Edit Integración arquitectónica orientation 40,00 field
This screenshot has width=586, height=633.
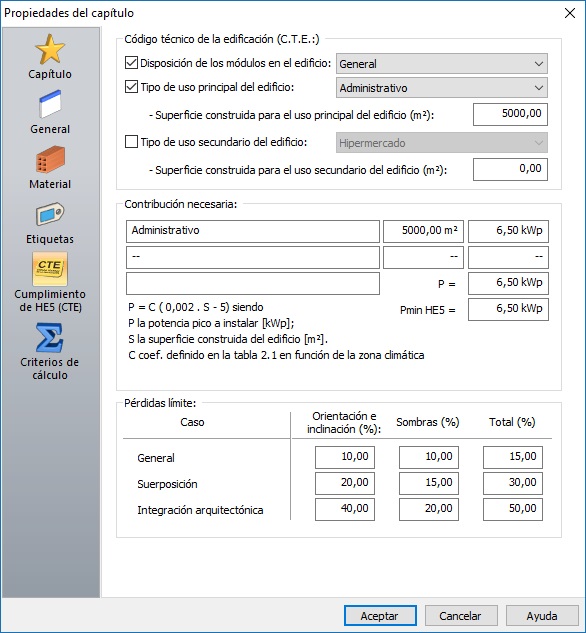tap(345, 509)
